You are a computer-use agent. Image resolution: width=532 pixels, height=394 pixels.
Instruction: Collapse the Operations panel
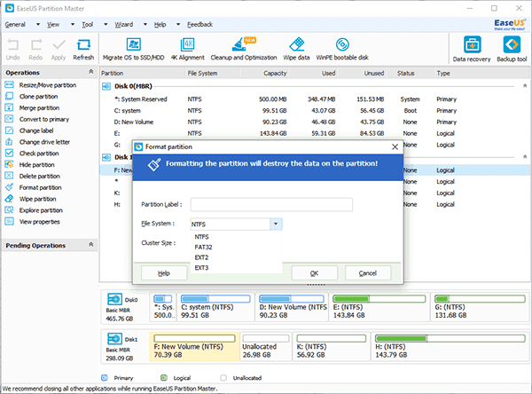(91, 72)
